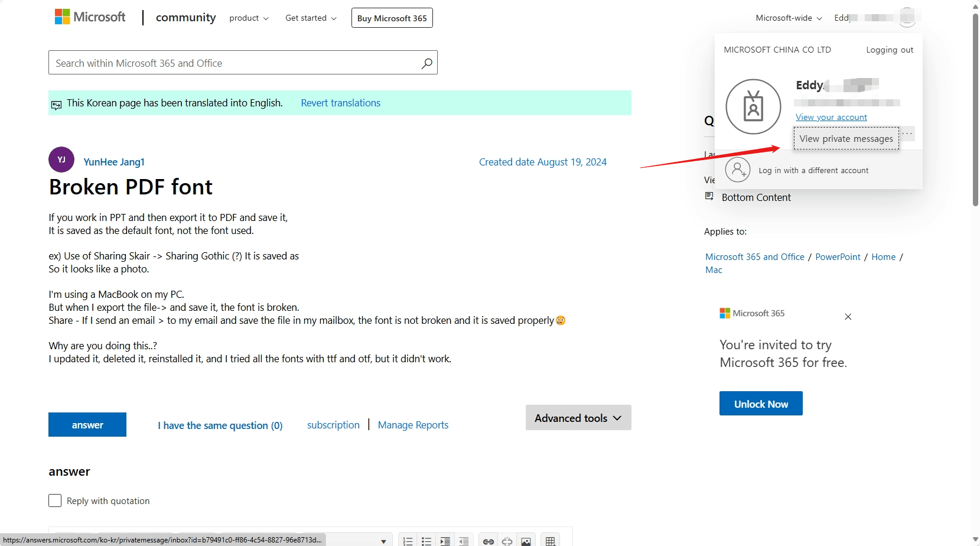Open YunHee Jang1's profile
Viewport: 980px width, 546px height.
coord(114,162)
